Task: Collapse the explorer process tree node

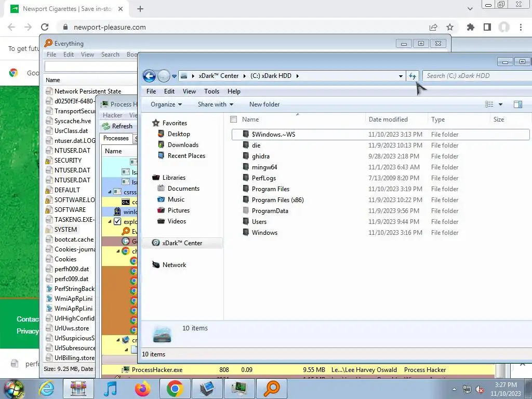Action: (x=110, y=221)
